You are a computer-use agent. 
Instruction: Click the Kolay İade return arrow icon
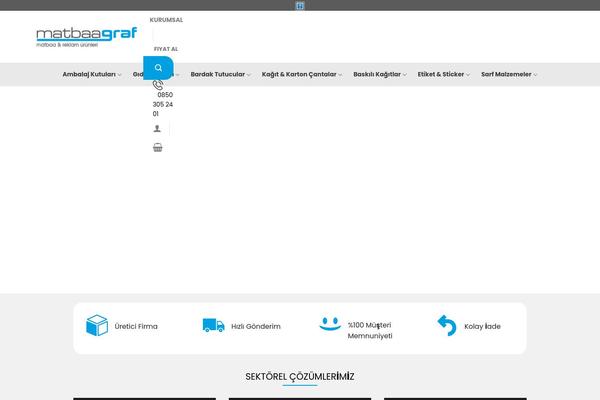pos(447,325)
